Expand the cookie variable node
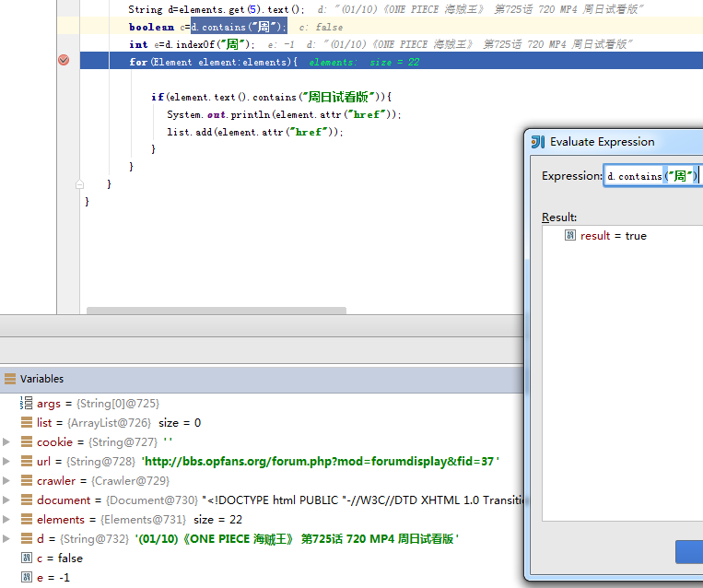The width and height of the screenshot is (703, 588). point(6,441)
